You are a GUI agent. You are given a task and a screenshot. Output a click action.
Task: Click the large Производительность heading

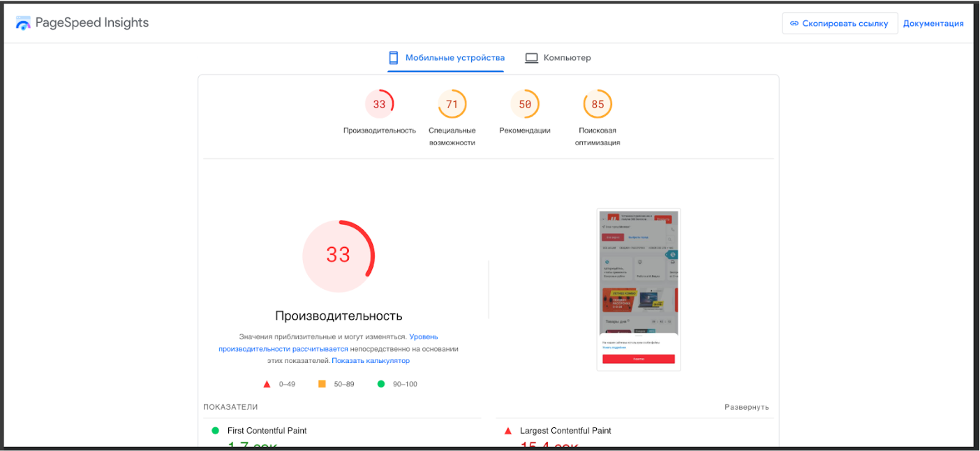[339, 316]
